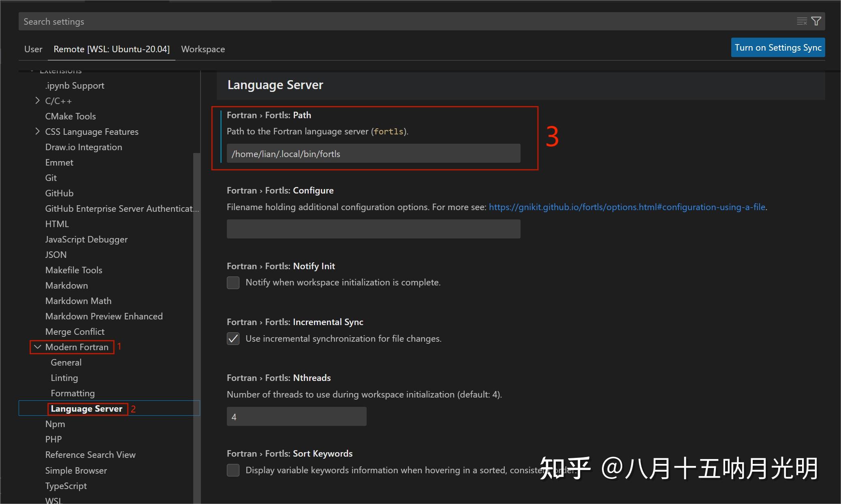The height and width of the screenshot is (504, 841).
Task: Open the fortls configuration options link
Action: (x=627, y=207)
